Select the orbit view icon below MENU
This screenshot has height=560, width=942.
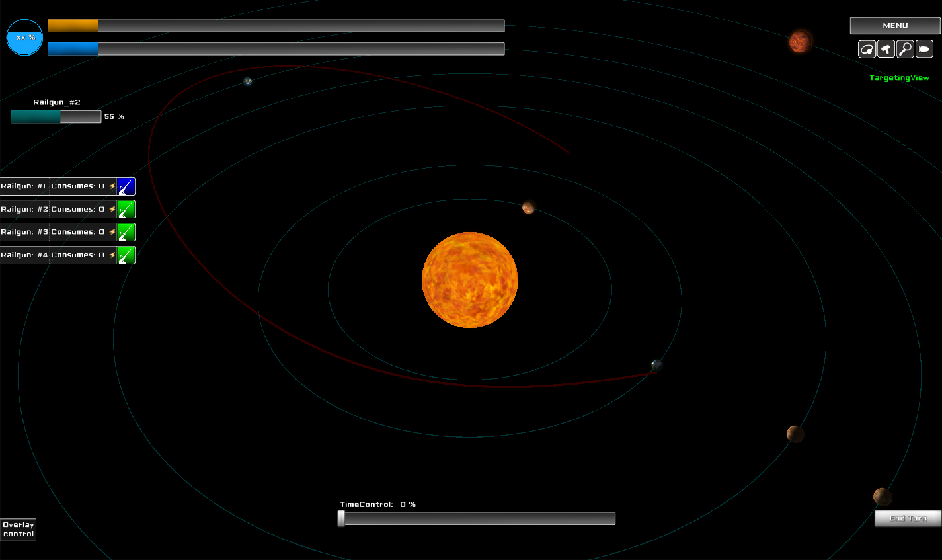(x=867, y=49)
